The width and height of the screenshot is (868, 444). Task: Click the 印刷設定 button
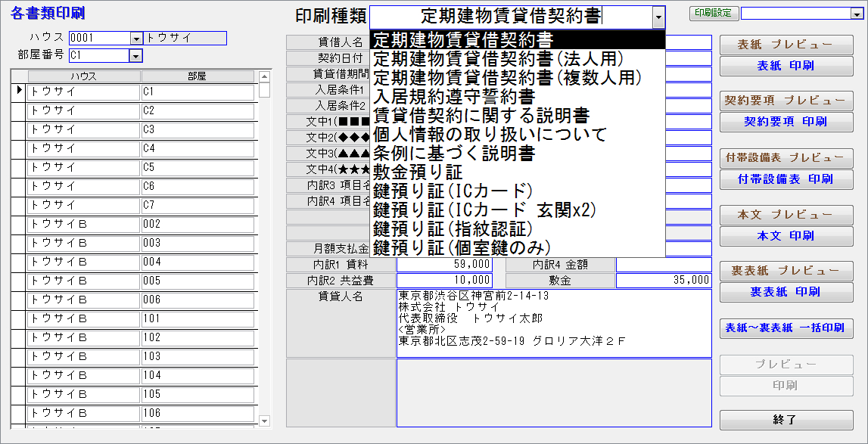[x=711, y=14]
